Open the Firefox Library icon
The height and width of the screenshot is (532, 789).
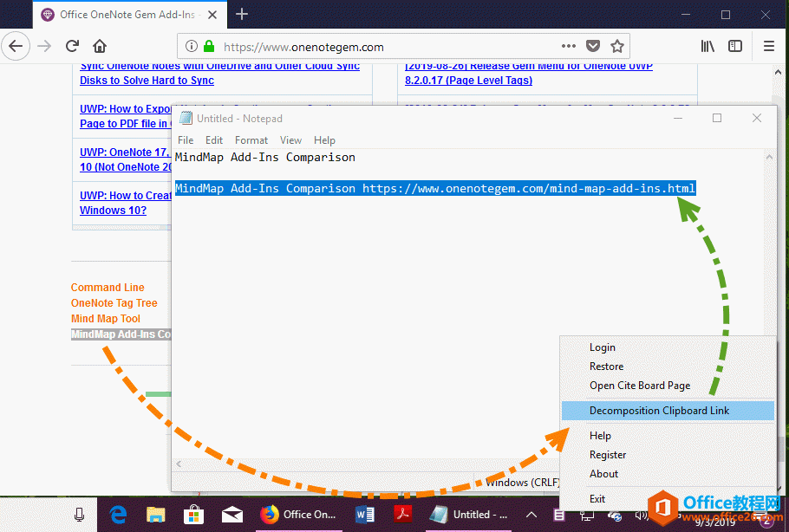707,47
